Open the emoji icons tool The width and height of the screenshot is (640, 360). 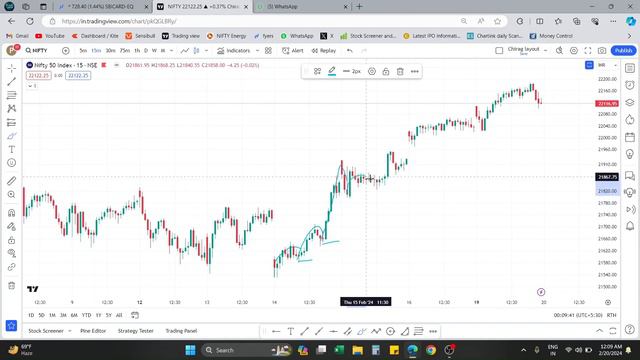tap(11, 163)
